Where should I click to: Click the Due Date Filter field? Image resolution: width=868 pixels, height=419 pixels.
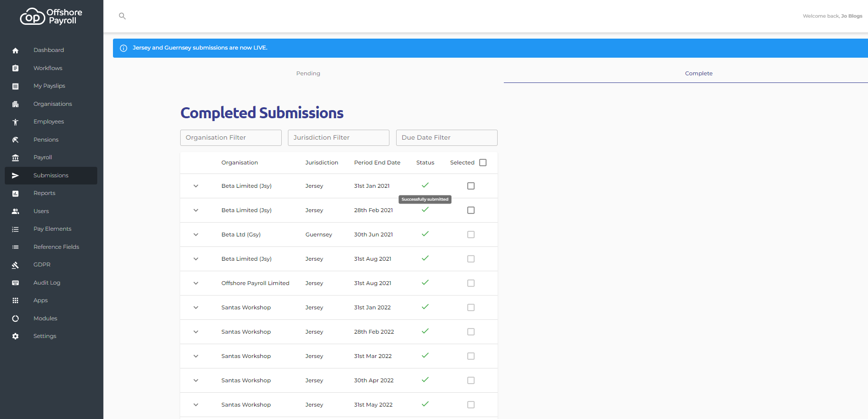(447, 138)
